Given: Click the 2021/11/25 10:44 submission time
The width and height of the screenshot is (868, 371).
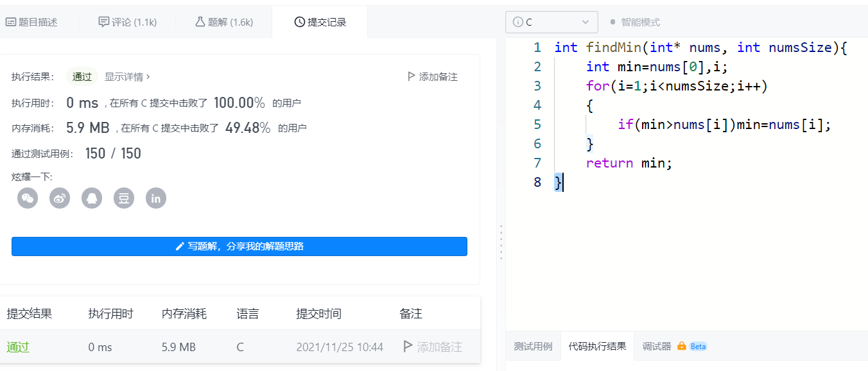Looking at the screenshot, I should (x=340, y=347).
